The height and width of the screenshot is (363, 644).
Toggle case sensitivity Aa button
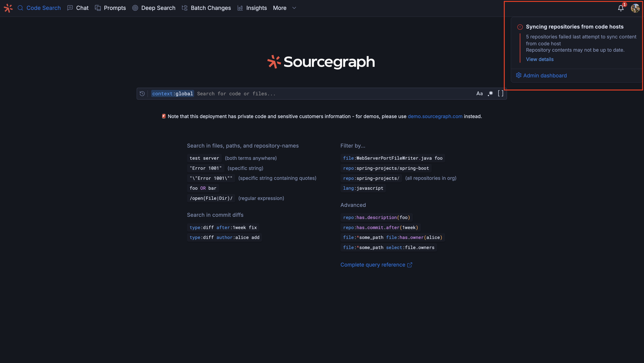coord(479,94)
